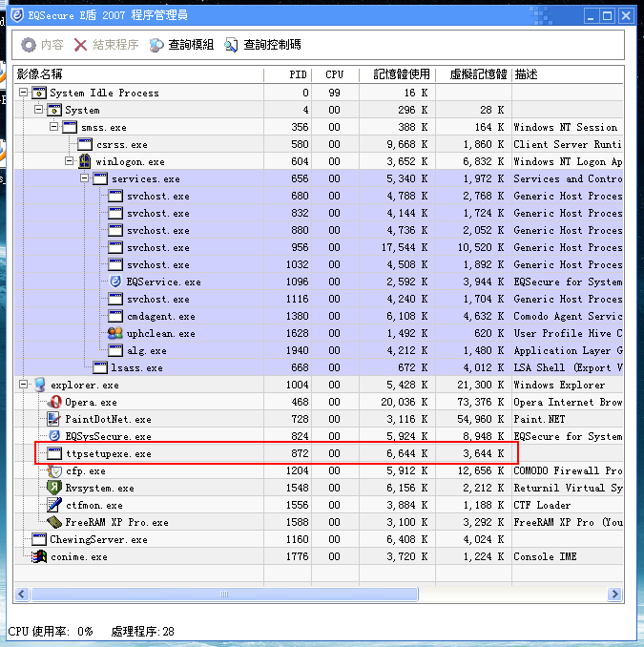Screen dimensions: 644x647
Task: Click the 'smss.exe' process name
Action: pos(104,128)
